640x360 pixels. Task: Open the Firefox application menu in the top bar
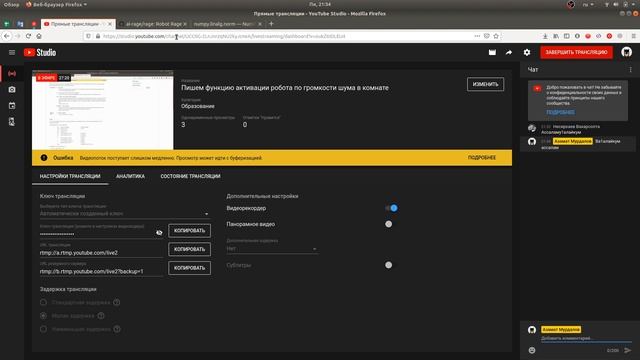click(56, 4)
